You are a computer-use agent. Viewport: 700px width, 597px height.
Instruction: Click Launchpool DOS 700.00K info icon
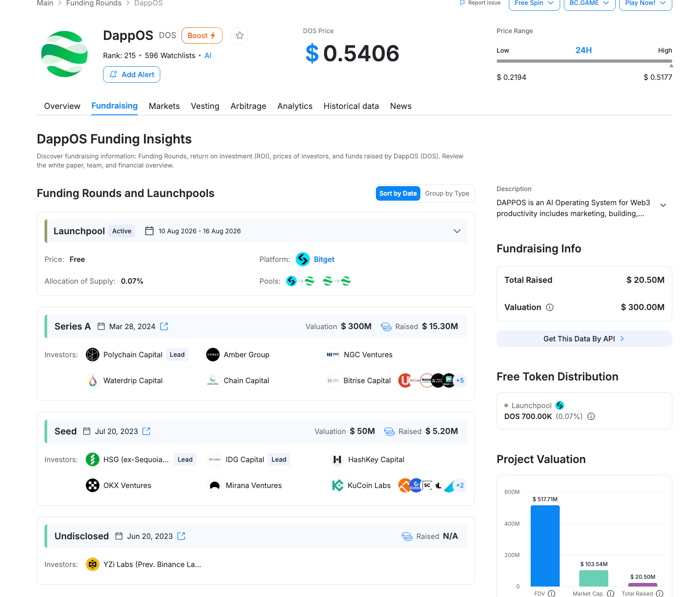[x=591, y=416]
